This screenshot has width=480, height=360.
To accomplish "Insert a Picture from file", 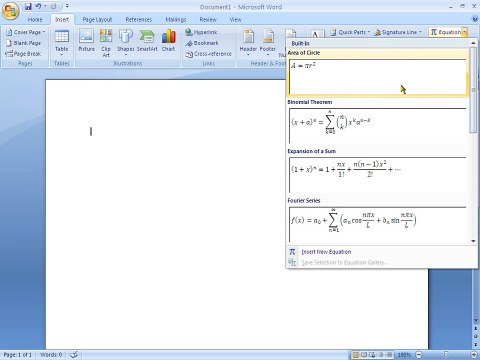I will click(x=86, y=41).
